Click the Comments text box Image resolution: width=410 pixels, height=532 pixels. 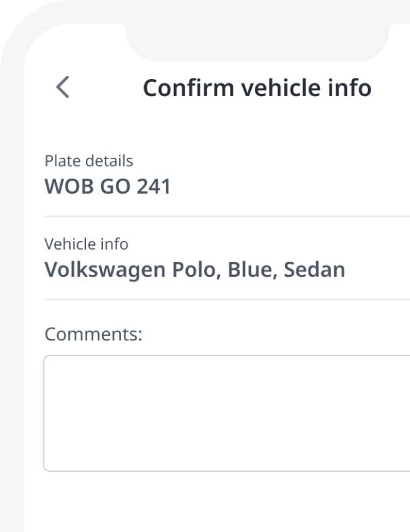click(227, 413)
